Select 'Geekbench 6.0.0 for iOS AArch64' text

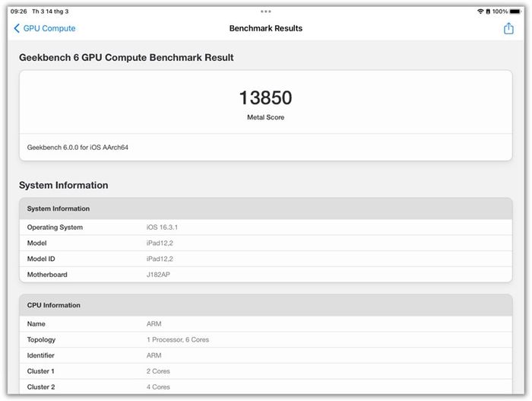tap(78, 148)
